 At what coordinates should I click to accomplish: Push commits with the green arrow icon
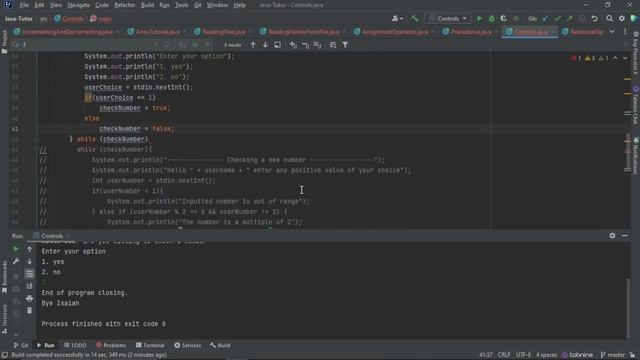click(569, 19)
